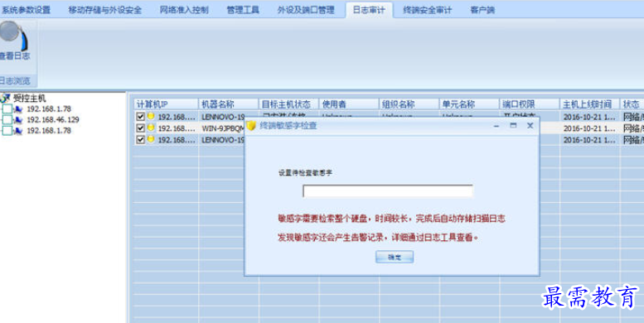Viewport: 644px width, 323px height.
Task: Click the 确定 button in the dialog
Action: click(395, 257)
